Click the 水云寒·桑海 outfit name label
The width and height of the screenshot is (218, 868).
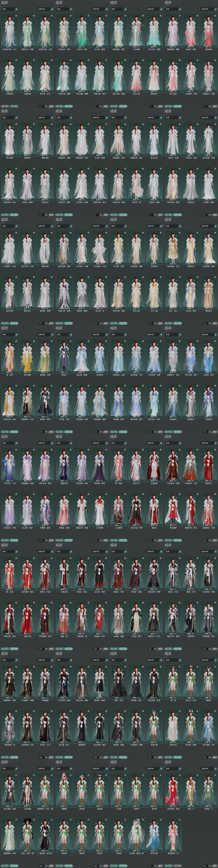[100, 50]
